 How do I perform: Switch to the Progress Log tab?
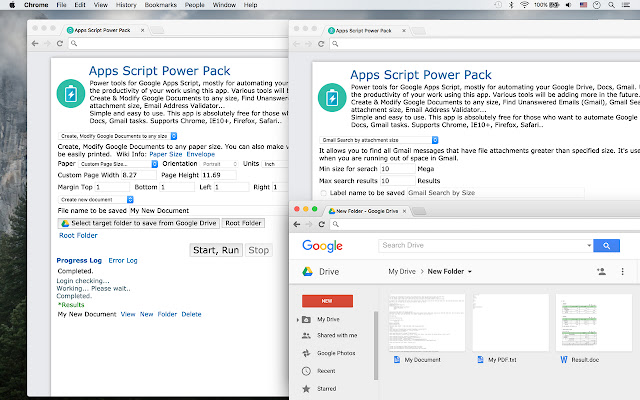tap(79, 260)
